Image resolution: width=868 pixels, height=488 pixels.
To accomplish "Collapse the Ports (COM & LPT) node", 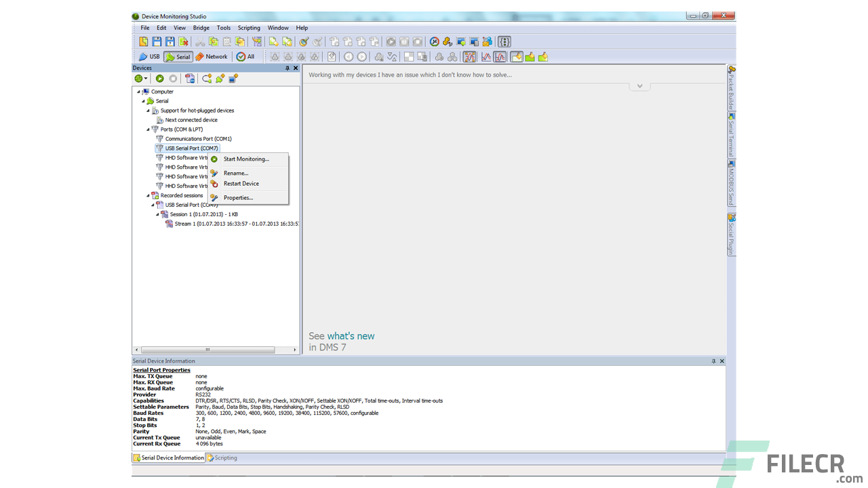I will click(148, 129).
